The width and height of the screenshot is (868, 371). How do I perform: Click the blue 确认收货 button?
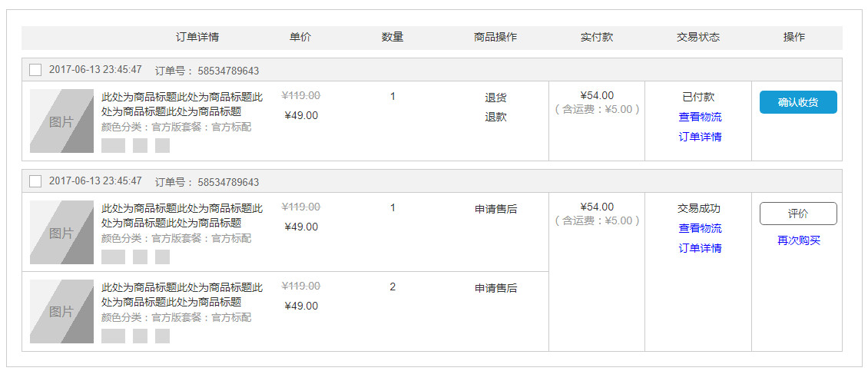798,102
